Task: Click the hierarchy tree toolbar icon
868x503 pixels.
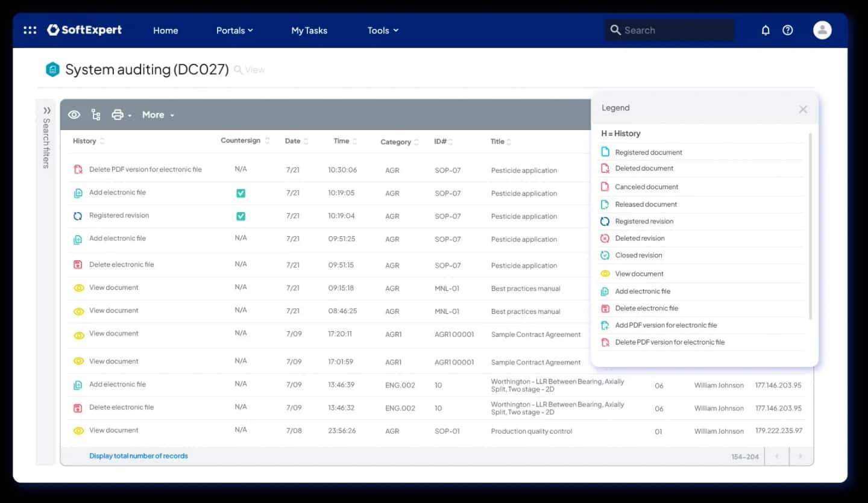Action: 96,114
